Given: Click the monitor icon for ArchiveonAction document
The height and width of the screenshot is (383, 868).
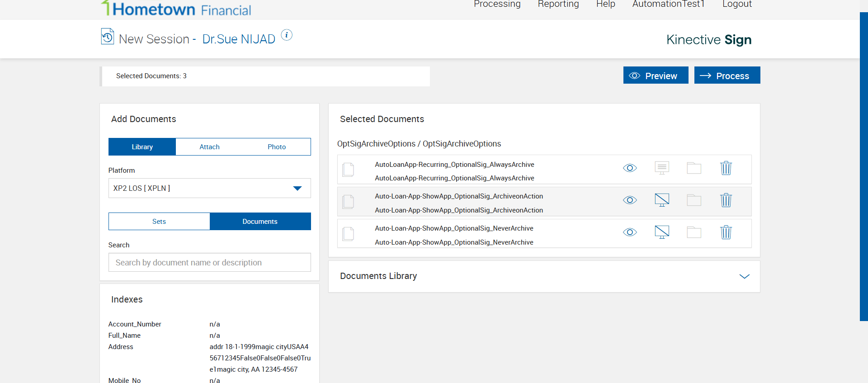Looking at the screenshot, I should tap(662, 200).
